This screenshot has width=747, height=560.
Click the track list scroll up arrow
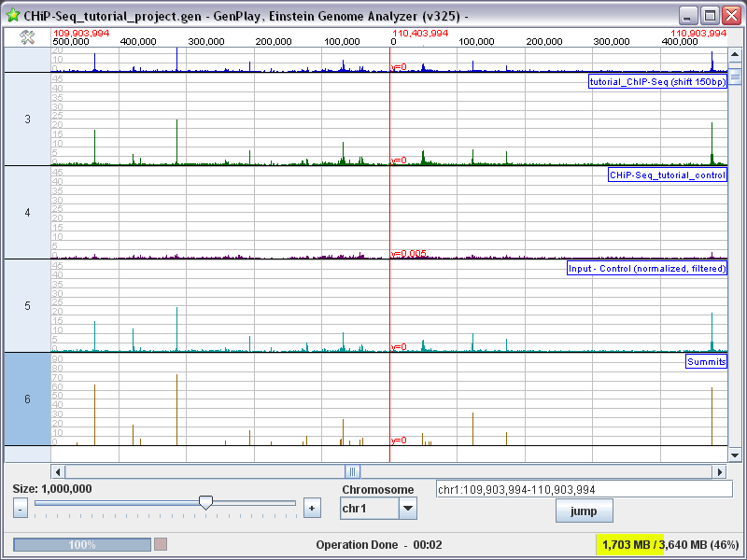tap(735, 55)
